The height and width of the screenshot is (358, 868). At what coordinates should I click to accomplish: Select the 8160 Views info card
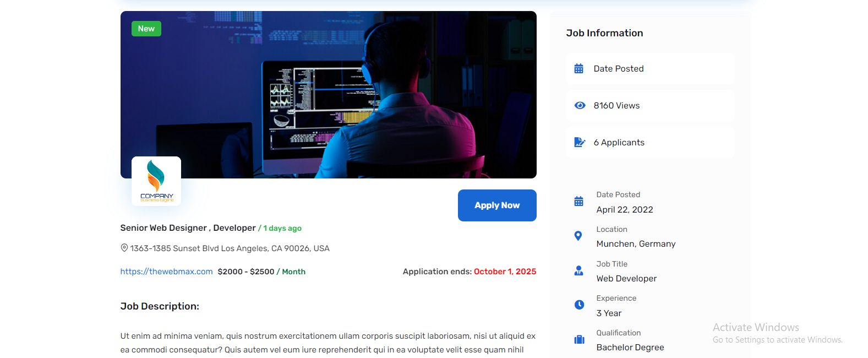pyautogui.click(x=650, y=106)
